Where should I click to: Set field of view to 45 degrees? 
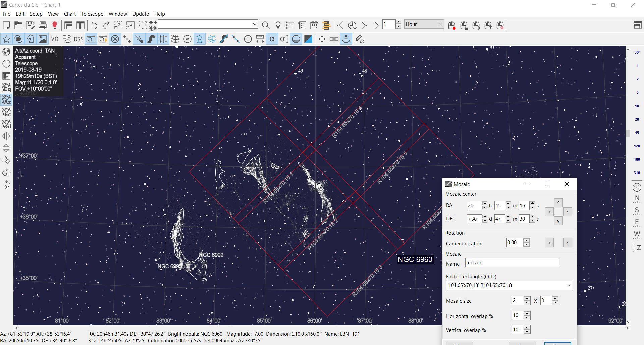click(x=637, y=133)
